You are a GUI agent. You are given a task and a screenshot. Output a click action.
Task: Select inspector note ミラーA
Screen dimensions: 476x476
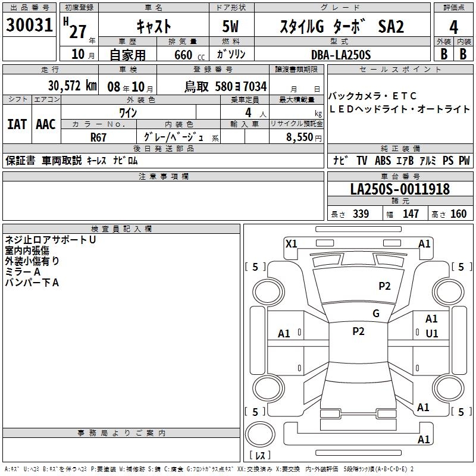(23, 272)
